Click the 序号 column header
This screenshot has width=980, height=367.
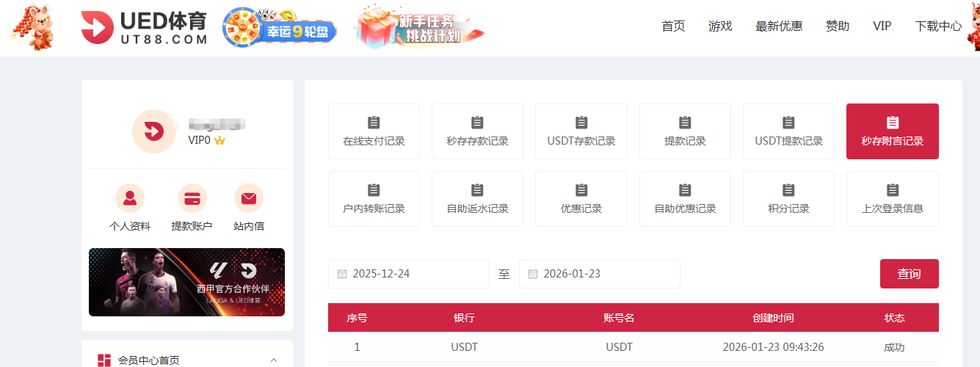(x=357, y=318)
